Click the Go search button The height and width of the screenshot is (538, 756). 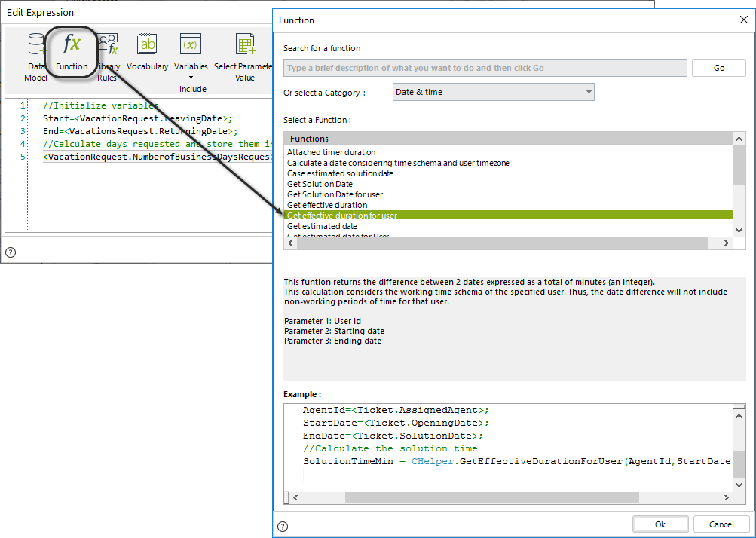pos(719,68)
